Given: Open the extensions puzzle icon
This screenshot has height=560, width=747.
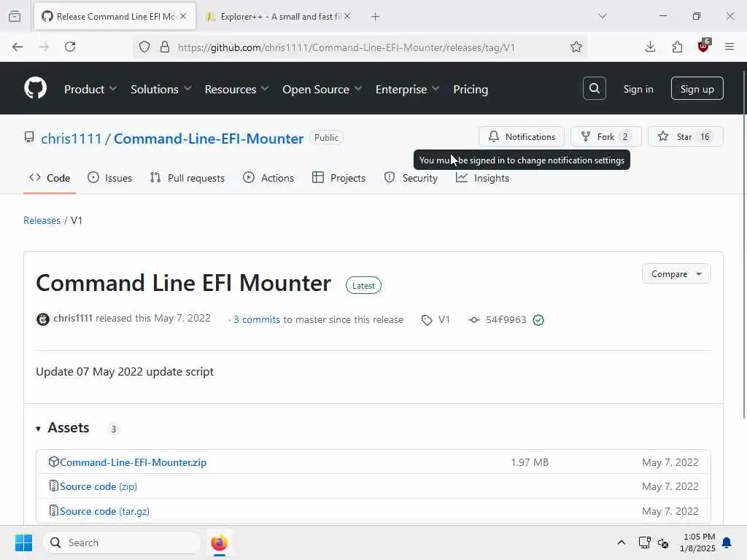Looking at the screenshot, I should point(677,47).
